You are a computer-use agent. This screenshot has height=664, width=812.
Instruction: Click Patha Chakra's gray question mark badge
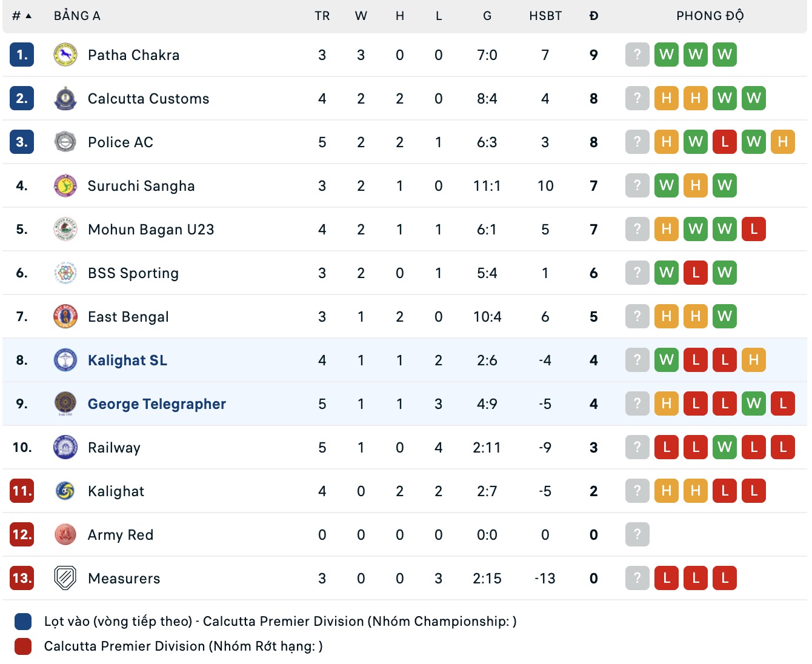click(637, 55)
